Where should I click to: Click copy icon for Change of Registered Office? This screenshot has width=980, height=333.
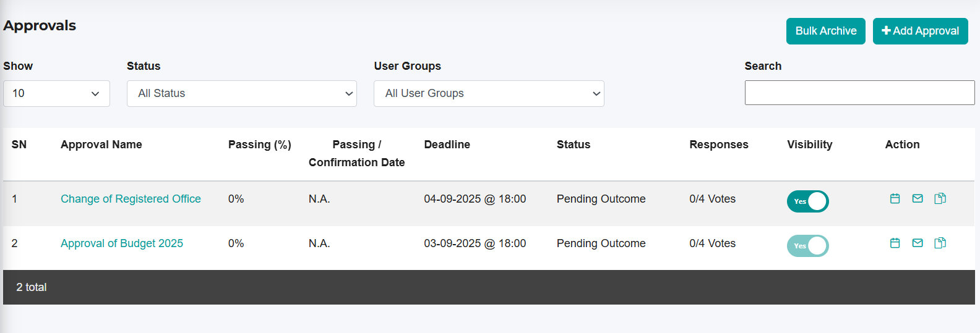pyautogui.click(x=940, y=198)
